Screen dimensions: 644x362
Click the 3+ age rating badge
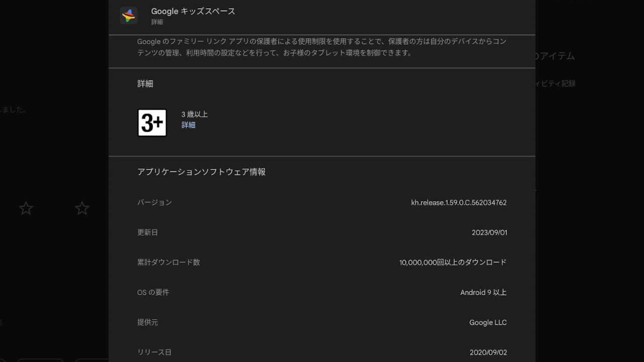point(152,122)
